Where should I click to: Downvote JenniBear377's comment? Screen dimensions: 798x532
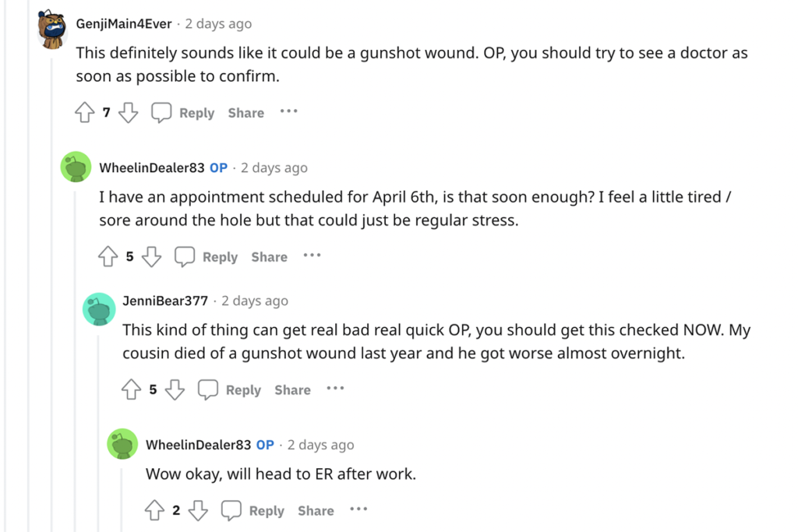(x=175, y=389)
